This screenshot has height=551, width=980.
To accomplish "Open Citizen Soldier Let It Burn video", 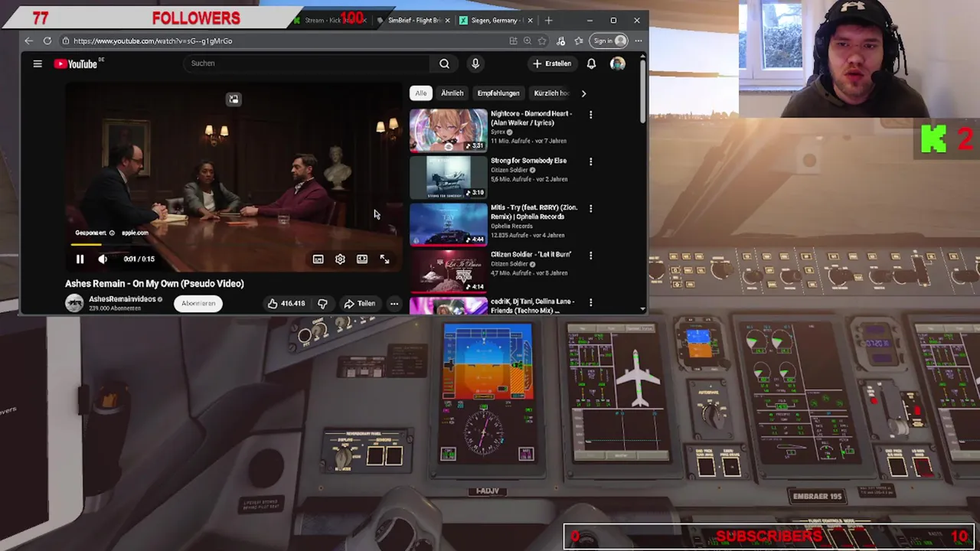I will pyautogui.click(x=448, y=271).
